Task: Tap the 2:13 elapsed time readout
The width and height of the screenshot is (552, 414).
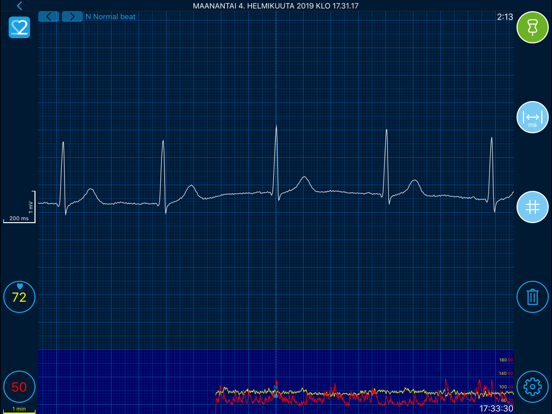Action: pyautogui.click(x=505, y=17)
